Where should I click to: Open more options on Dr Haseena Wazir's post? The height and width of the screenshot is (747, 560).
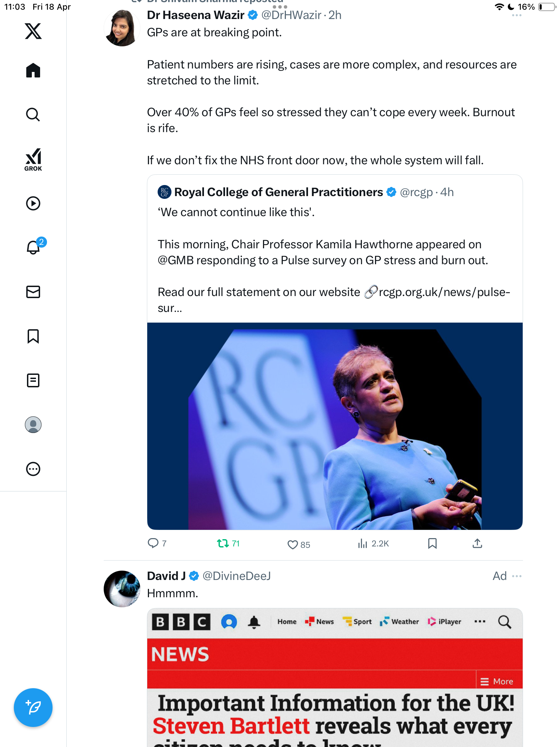[x=517, y=15]
